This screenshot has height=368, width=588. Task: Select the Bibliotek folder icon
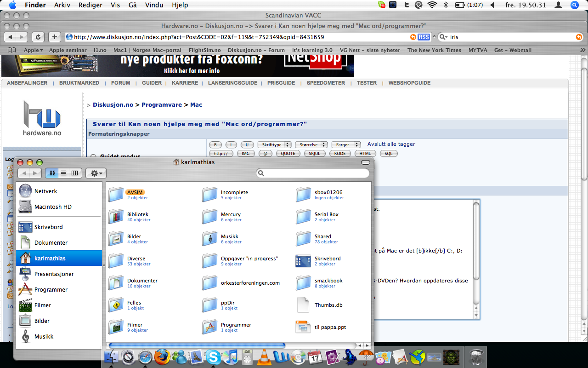pyautogui.click(x=116, y=217)
